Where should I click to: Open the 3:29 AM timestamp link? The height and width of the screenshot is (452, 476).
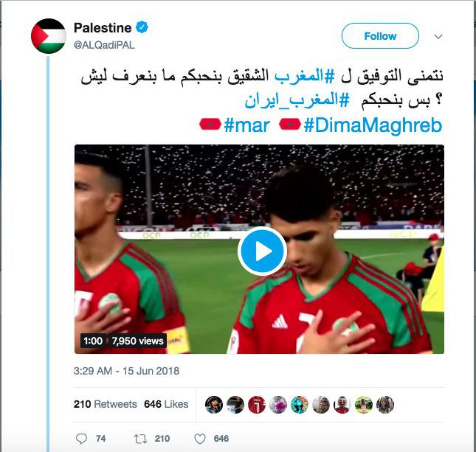126,371
